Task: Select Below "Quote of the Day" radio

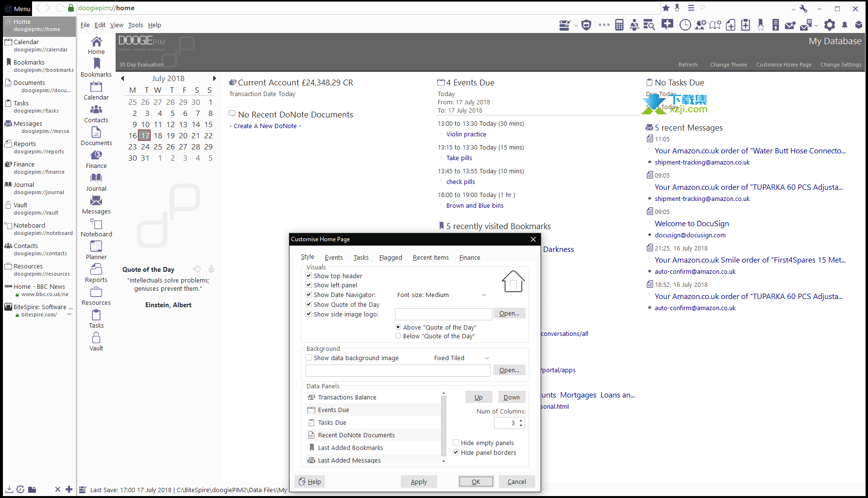Action: tap(398, 336)
